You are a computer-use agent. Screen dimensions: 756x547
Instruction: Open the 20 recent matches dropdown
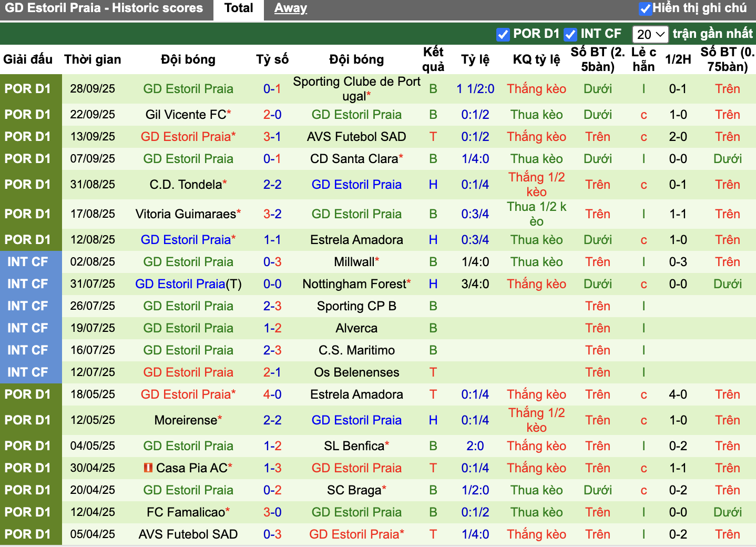pyautogui.click(x=650, y=34)
